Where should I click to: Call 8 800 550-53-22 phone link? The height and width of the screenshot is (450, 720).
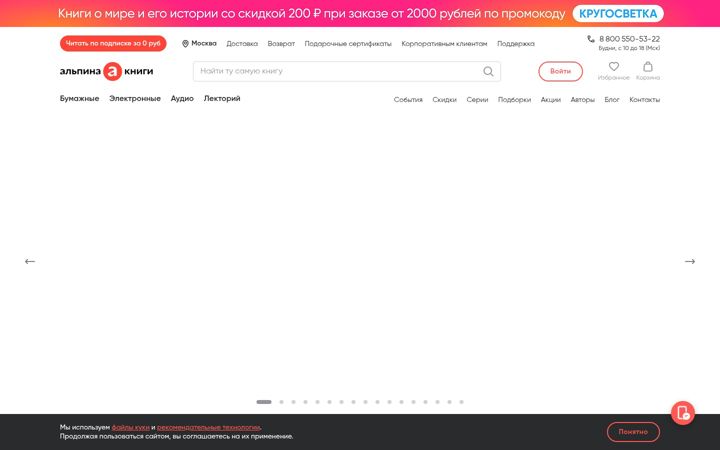click(x=629, y=39)
